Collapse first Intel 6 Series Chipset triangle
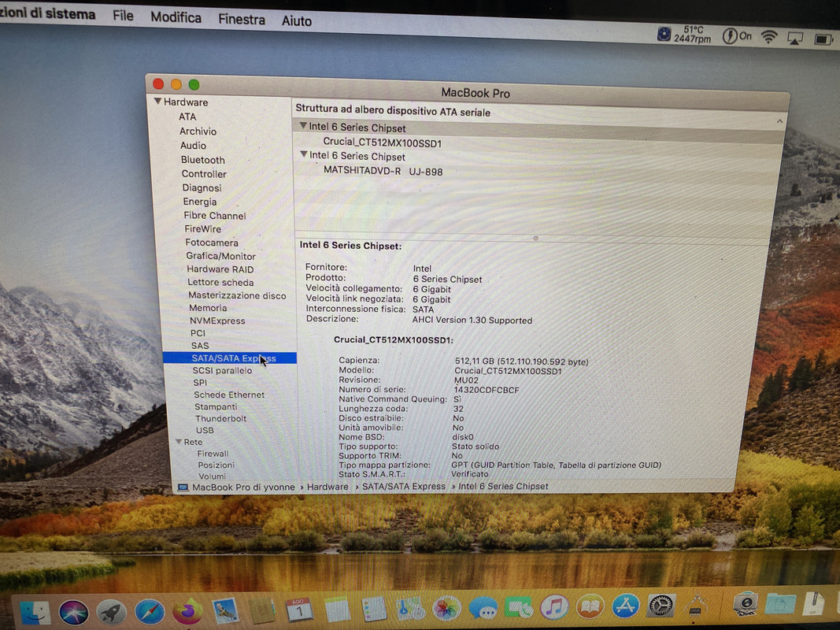The width and height of the screenshot is (840, 630). [303, 126]
